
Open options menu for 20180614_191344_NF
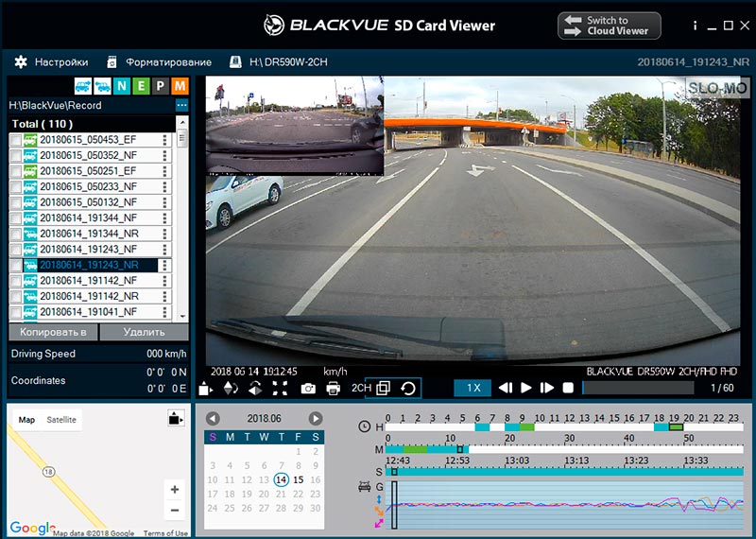point(164,218)
